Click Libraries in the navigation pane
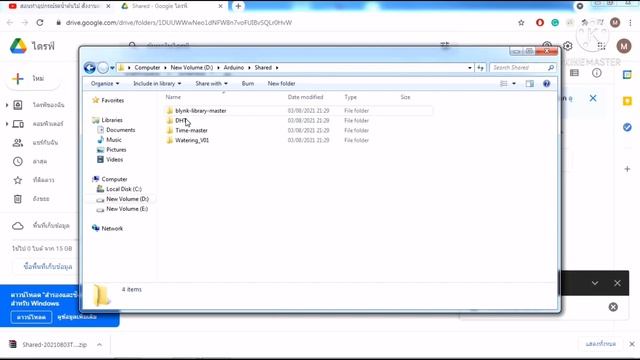Screen dimensions: 640x360 point(112,120)
